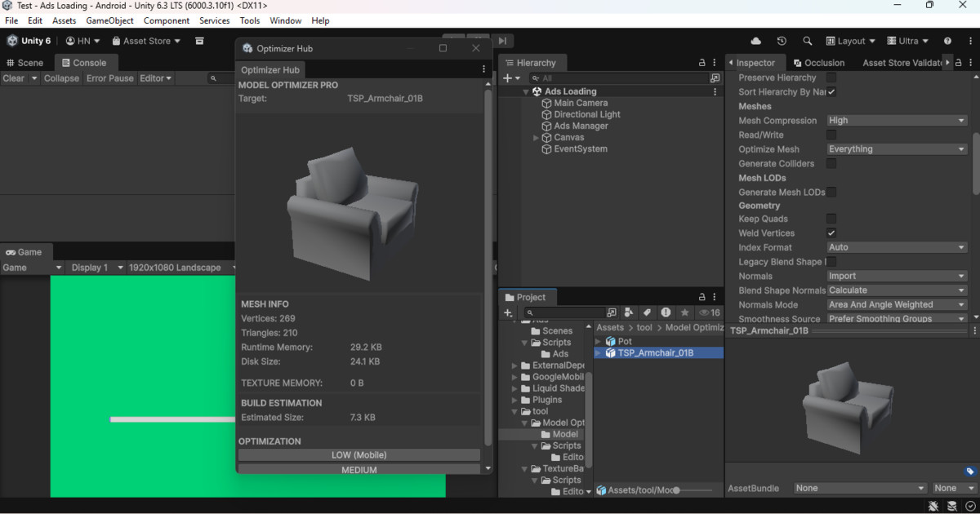Toggle hidden packages eye icon showing 16
Image resolution: width=980 pixels, height=514 pixels.
click(709, 312)
